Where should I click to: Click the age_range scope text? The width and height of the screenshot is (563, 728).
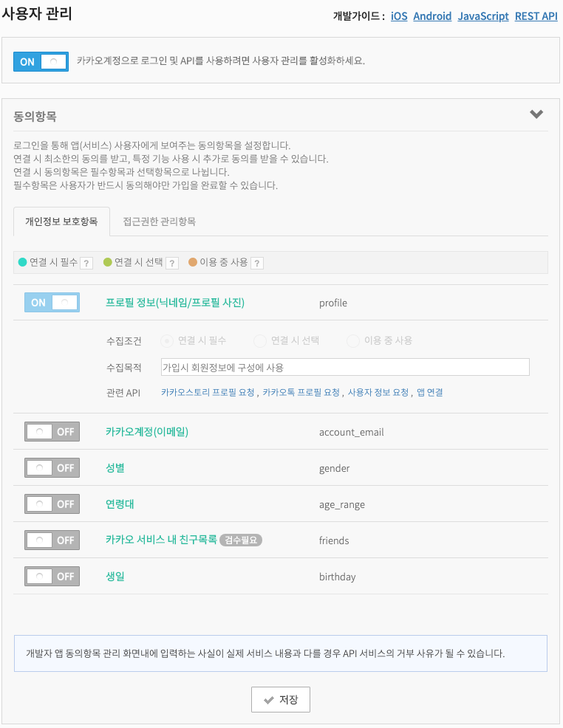342,505
